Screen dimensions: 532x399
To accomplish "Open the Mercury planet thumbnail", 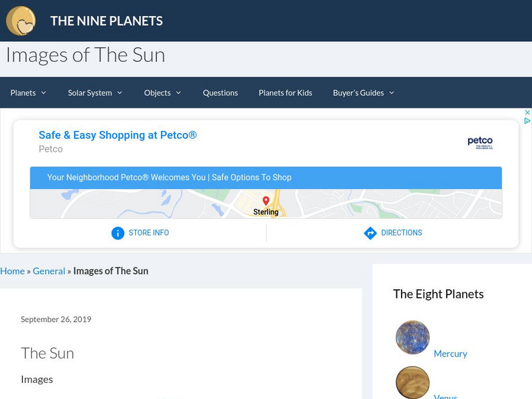I will tap(412, 337).
